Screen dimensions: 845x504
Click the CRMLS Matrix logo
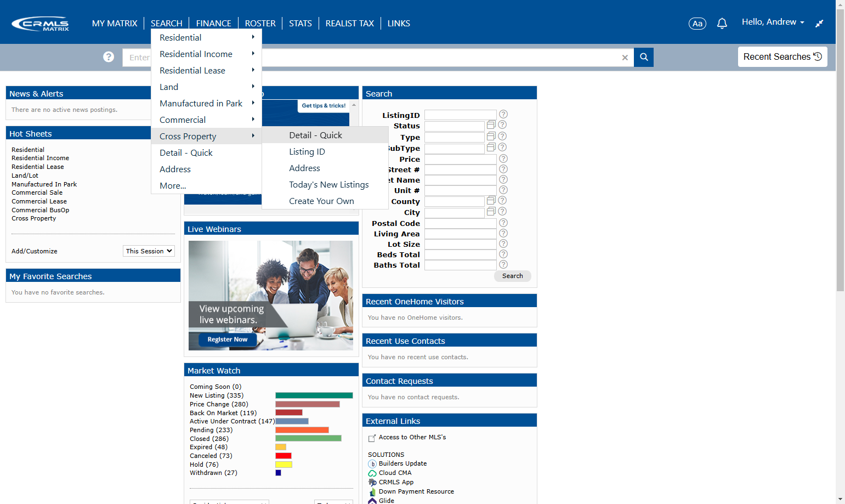tap(41, 24)
